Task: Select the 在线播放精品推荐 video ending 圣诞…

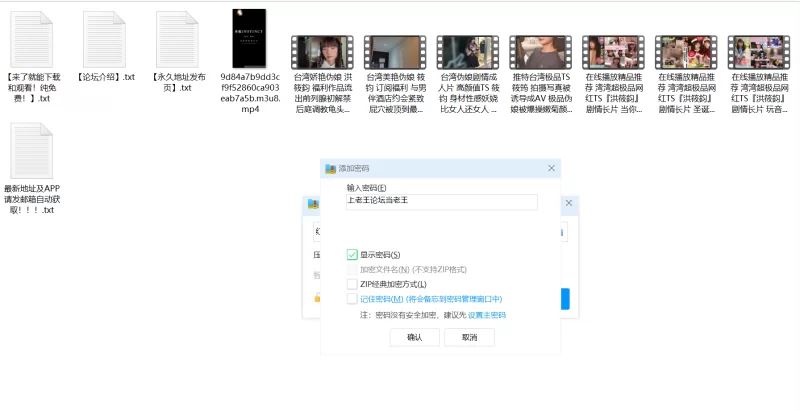Action: pos(686,53)
